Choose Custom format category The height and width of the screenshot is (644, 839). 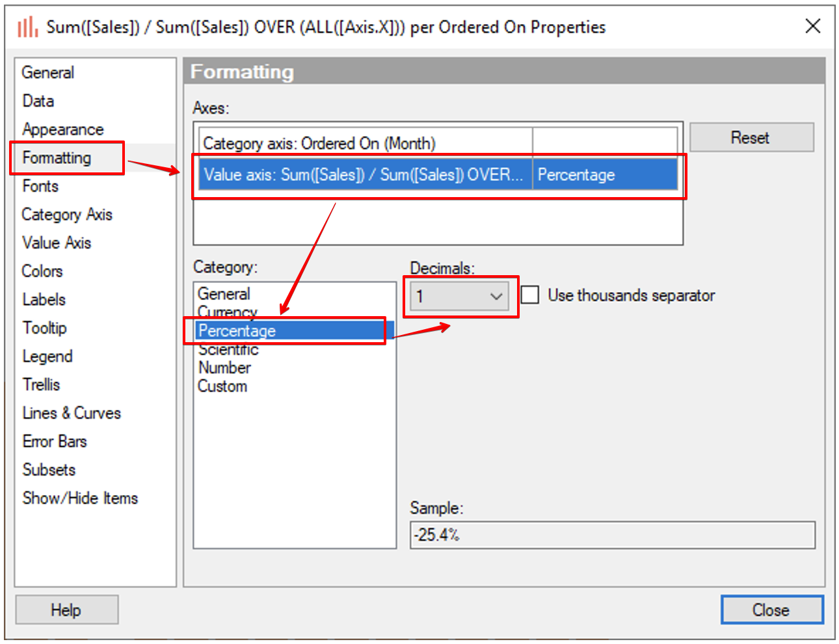tap(222, 386)
